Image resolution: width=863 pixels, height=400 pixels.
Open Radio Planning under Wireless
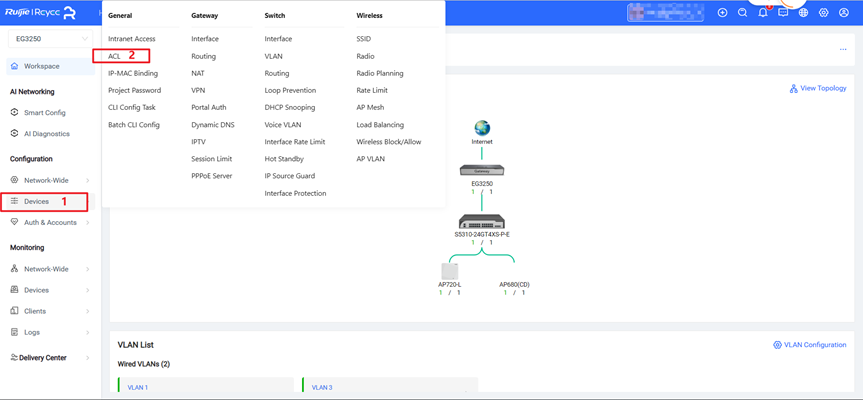pyautogui.click(x=380, y=73)
